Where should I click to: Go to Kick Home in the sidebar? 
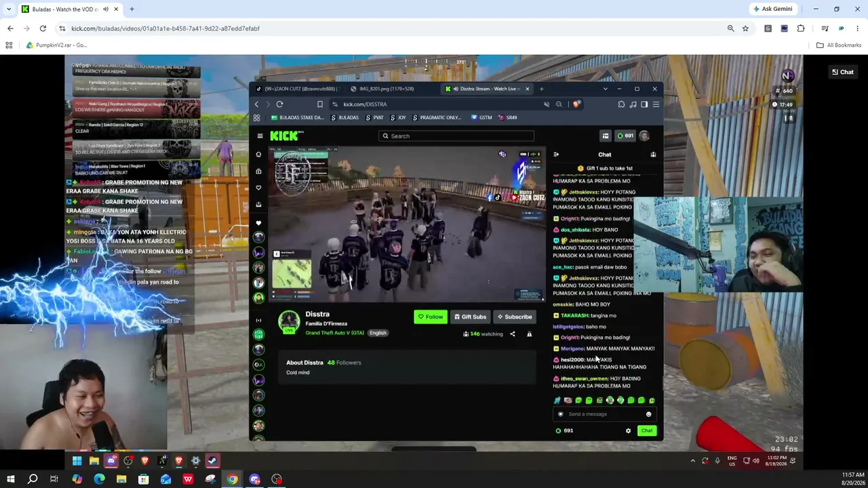[258, 155]
